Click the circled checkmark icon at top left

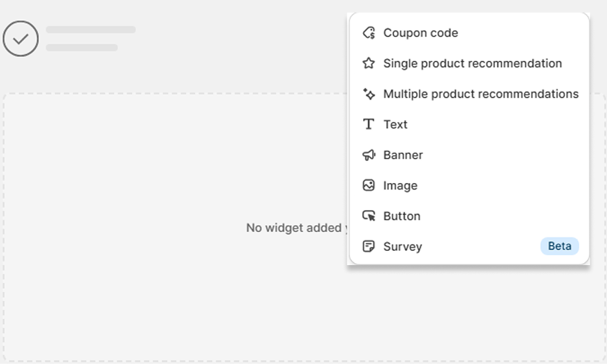coord(21,39)
